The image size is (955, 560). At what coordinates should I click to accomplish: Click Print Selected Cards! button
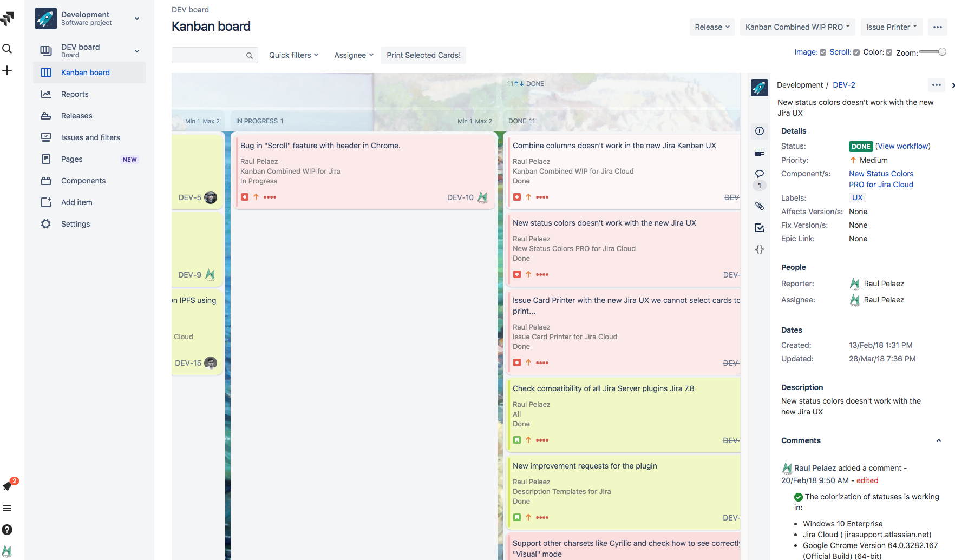(423, 55)
